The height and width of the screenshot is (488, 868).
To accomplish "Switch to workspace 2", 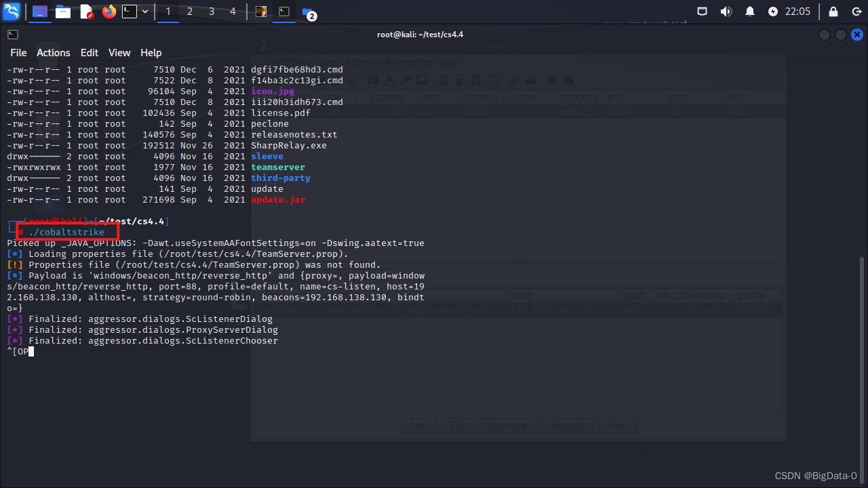I will [x=190, y=12].
